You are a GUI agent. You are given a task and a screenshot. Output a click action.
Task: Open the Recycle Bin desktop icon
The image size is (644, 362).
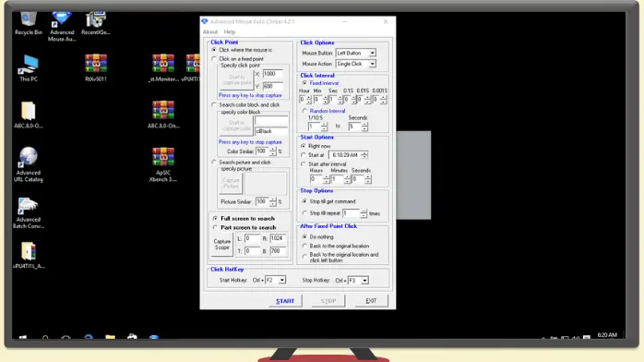pos(29,23)
